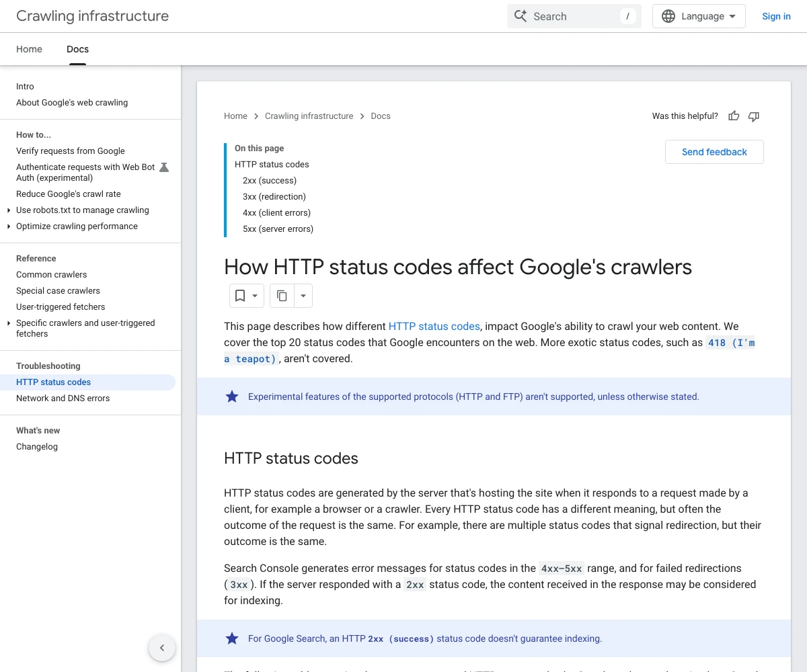Image resolution: width=807 pixels, height=672 pixels.
Task: Click the globe icon in Language button
Action: (668, 16)
